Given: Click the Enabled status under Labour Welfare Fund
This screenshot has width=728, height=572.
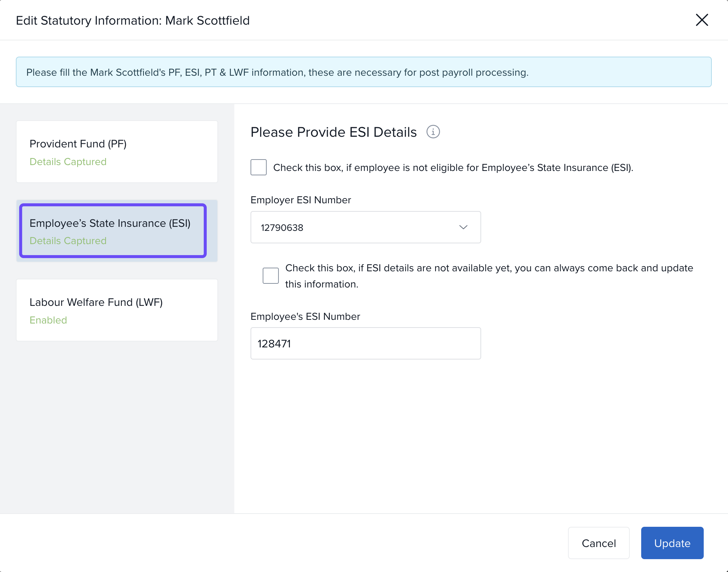Looking at the screenshot, I should click(x=48, y=320).
